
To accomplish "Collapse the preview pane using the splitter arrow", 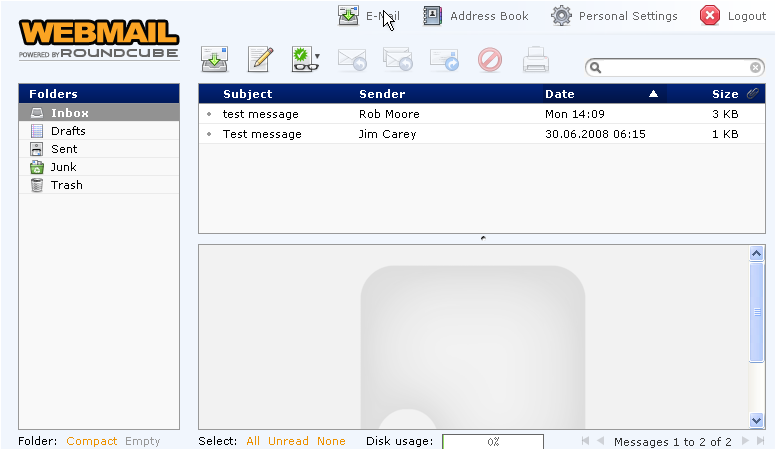I will (483, 238).
